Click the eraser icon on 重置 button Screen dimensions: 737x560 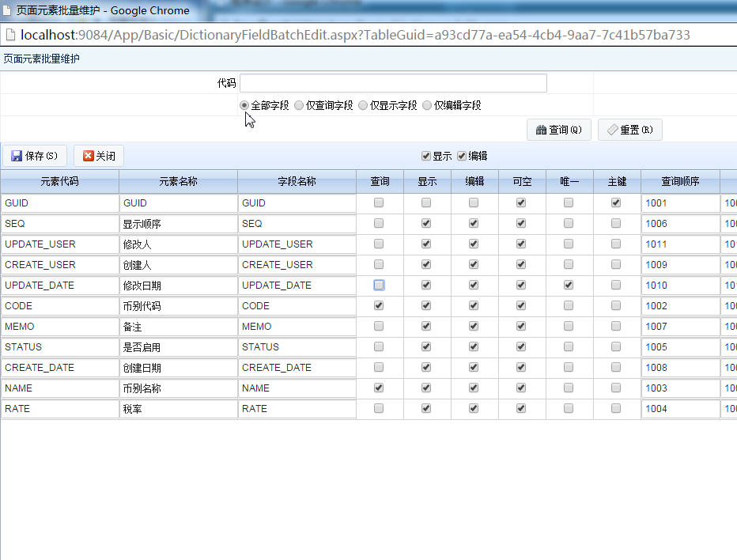(612, 130)
